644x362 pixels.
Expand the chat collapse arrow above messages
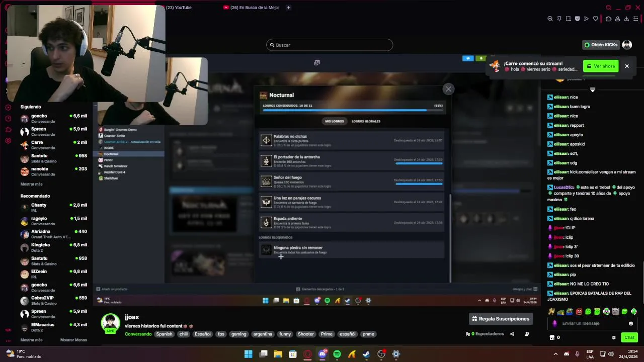click(x=592, y=89)
